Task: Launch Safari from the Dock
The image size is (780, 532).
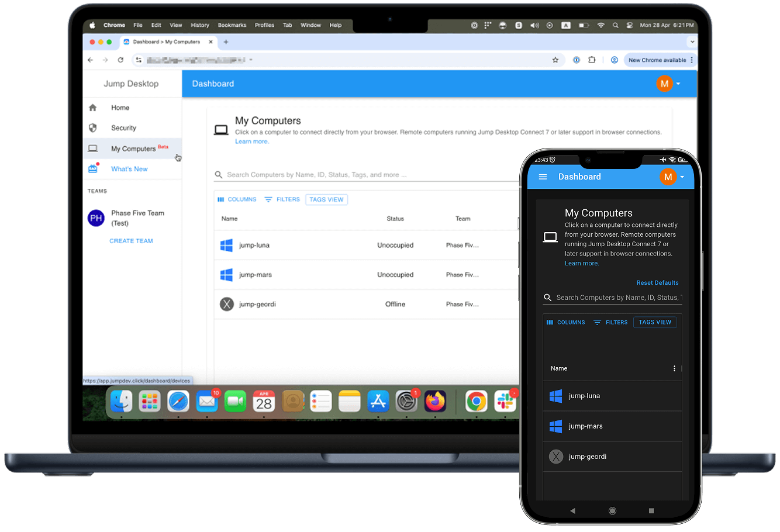Action: (178, 402)
